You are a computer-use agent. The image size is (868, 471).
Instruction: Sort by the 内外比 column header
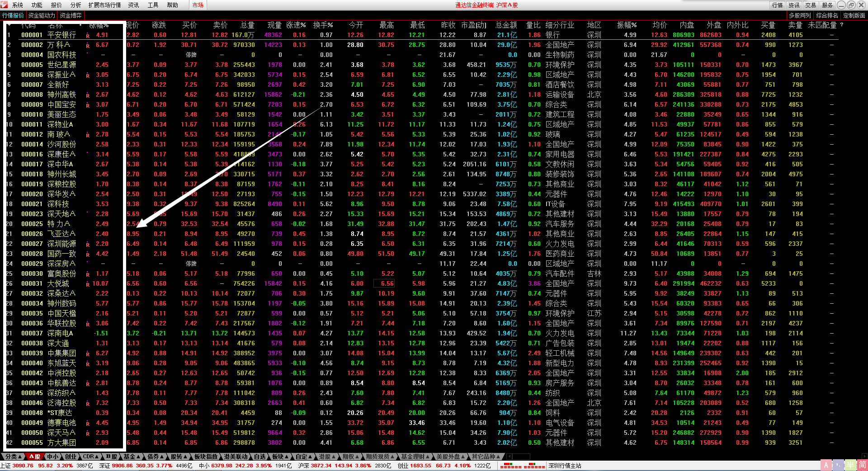(x=737, y=25)
